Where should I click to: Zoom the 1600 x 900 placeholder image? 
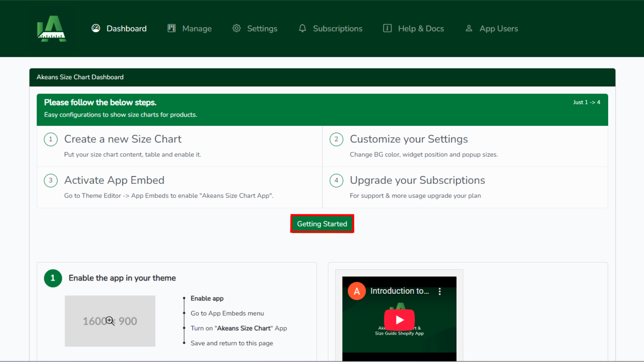click(x=110, y=321)
